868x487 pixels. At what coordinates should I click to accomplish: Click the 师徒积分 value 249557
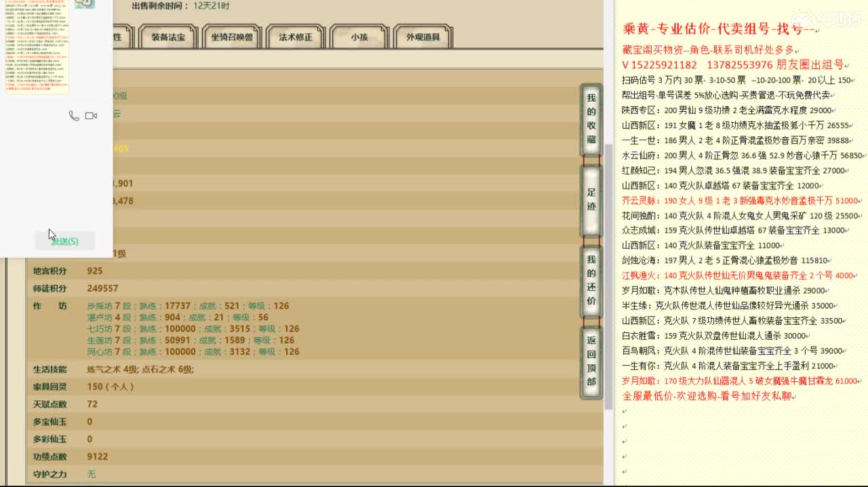(x=102, y=288)
